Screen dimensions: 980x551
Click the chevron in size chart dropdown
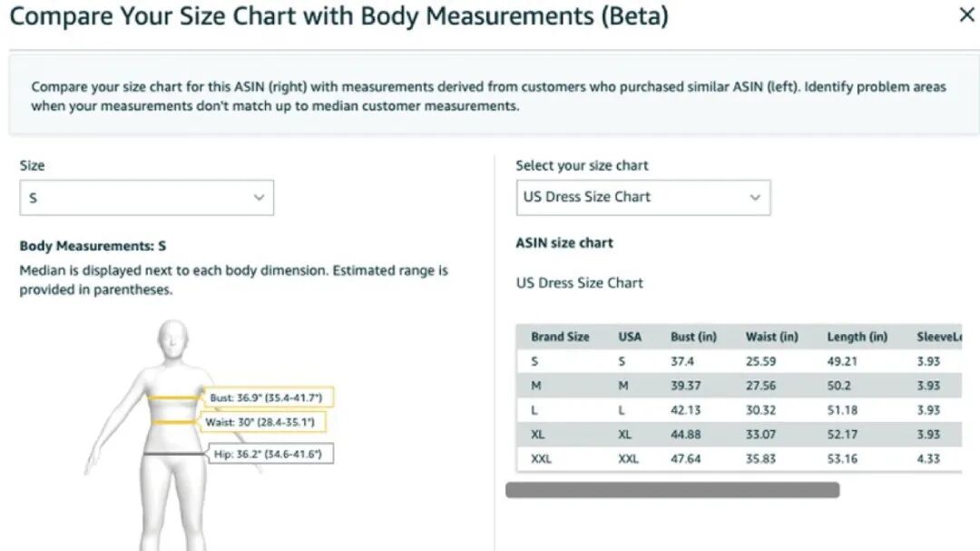755,197
